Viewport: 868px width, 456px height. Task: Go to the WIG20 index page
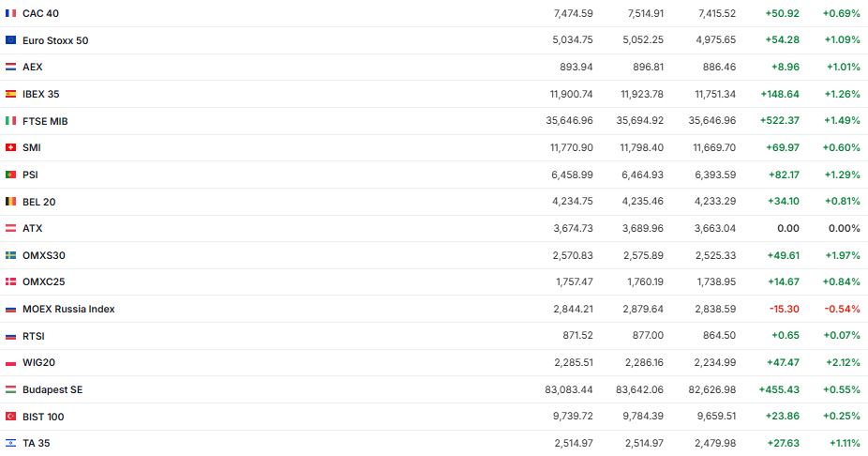(37, 362)
